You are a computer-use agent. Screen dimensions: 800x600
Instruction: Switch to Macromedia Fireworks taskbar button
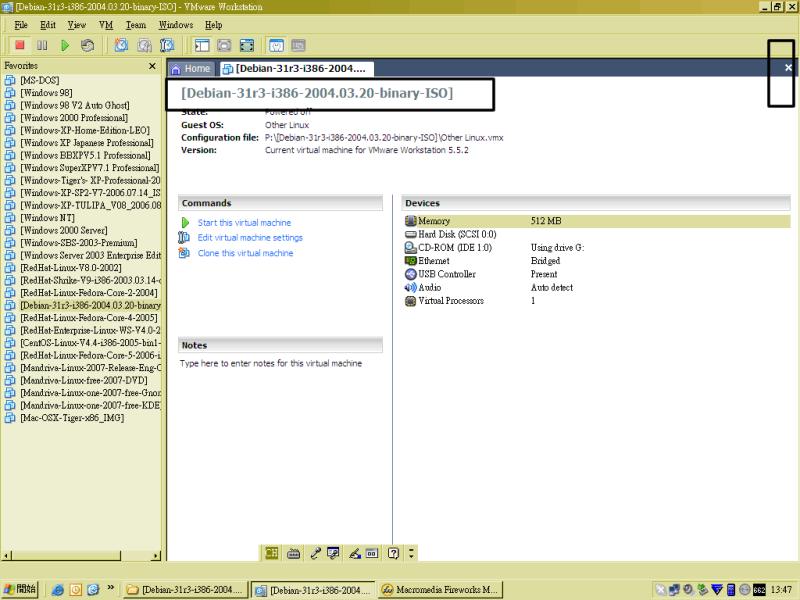(x=440, y=590)
